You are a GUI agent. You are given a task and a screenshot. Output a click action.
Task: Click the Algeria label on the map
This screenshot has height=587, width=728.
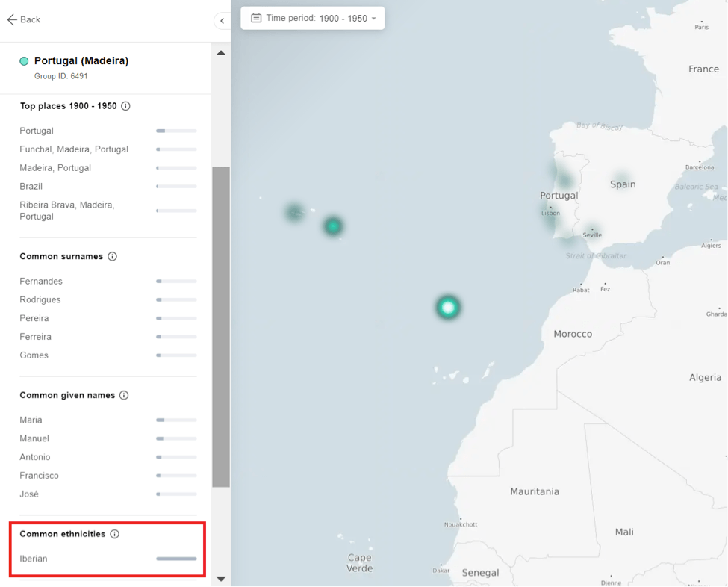[x=706, y=378]
